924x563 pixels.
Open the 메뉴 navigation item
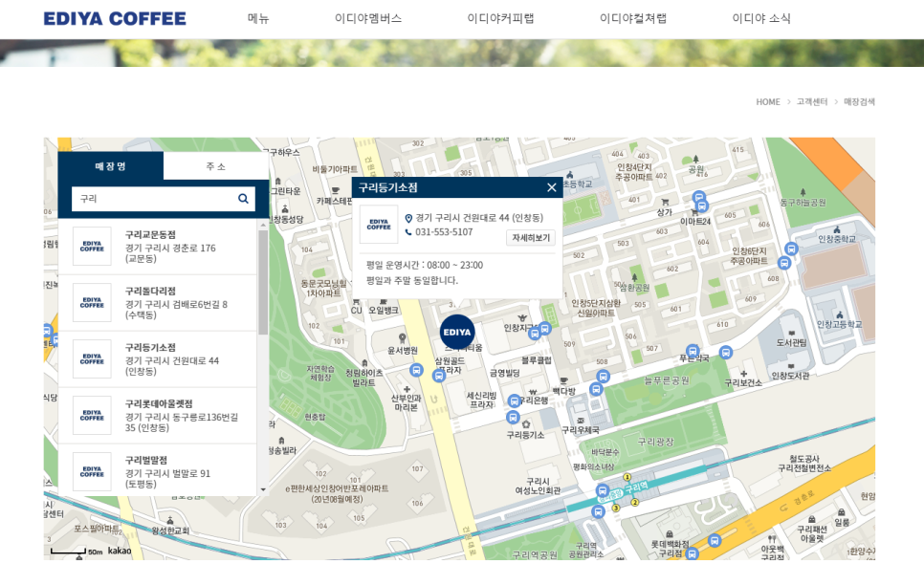(x=258, y=19)
